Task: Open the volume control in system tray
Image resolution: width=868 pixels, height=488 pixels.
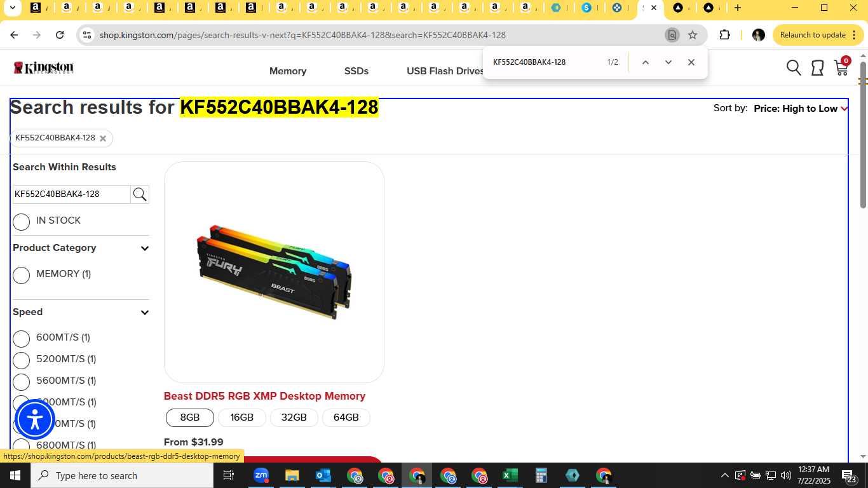Action: pyautogui.click(x=785, y=475)
